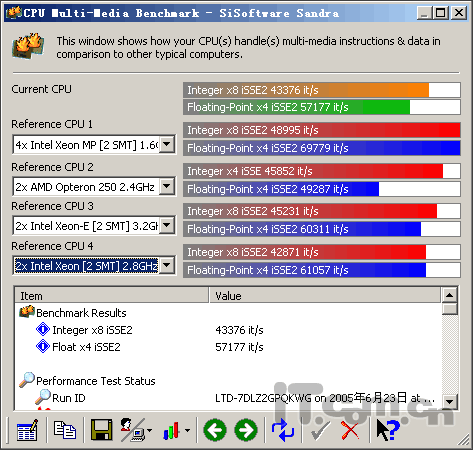Click the green Back arrow button
This screenshot has height=450, width=473.
pos(215,430)
